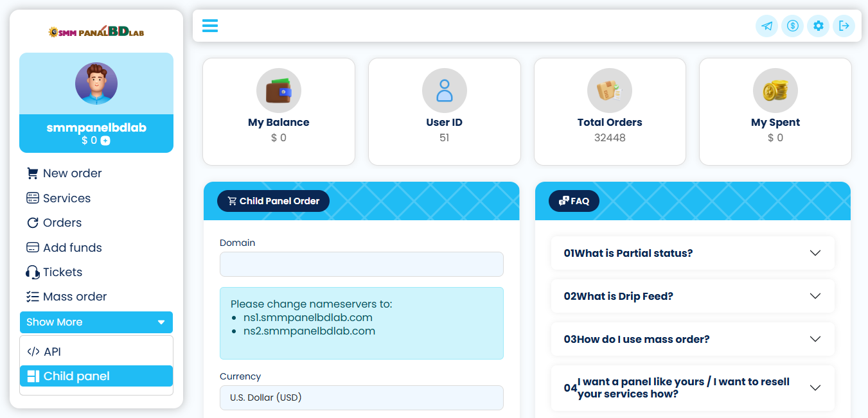Expand 'How do I use mass order?' FAQ

pos(693,339)
